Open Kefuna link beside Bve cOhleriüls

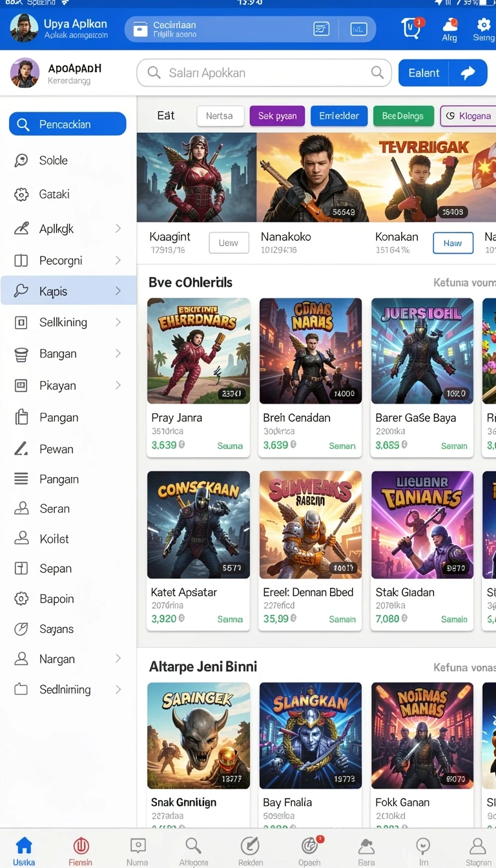[x=464, y=283]
